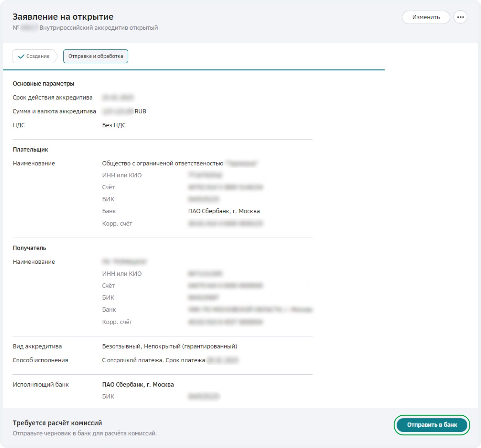This screenshot has width=481, height=448.
Task: Click the Заявление на открытие page title
Action: tap(63, 17)
